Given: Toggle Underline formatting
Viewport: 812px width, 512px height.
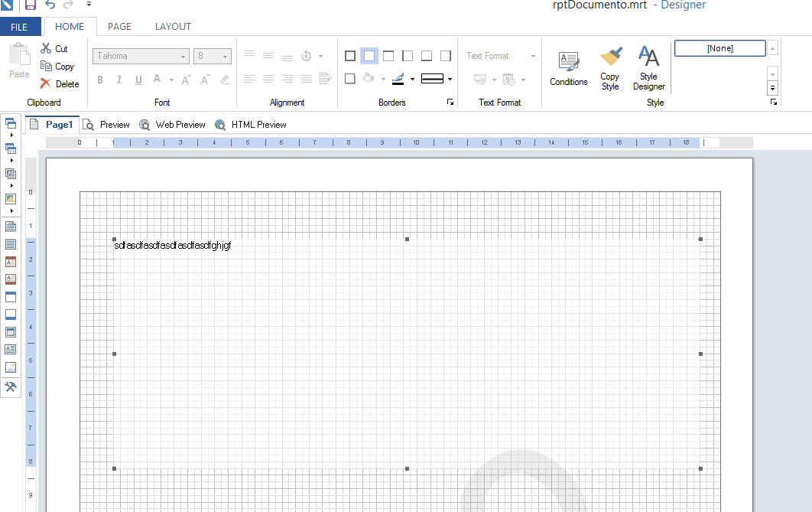Looking at the screenshot, I should [x=138, y=80].
